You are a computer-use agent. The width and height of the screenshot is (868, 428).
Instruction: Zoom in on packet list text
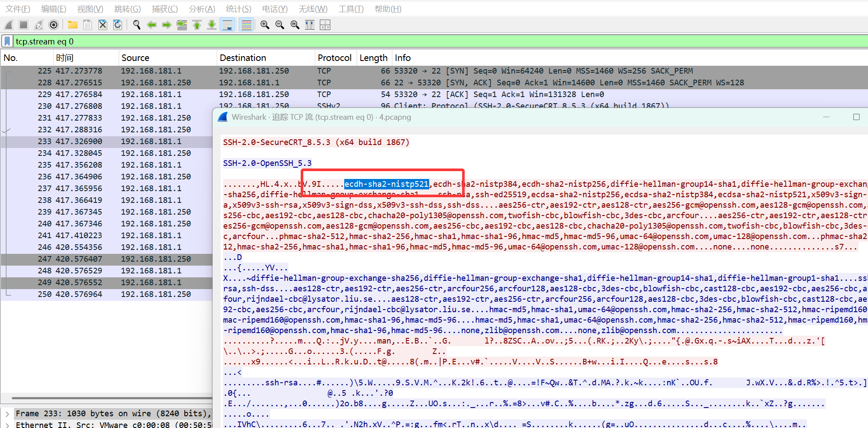pos(264,25)
